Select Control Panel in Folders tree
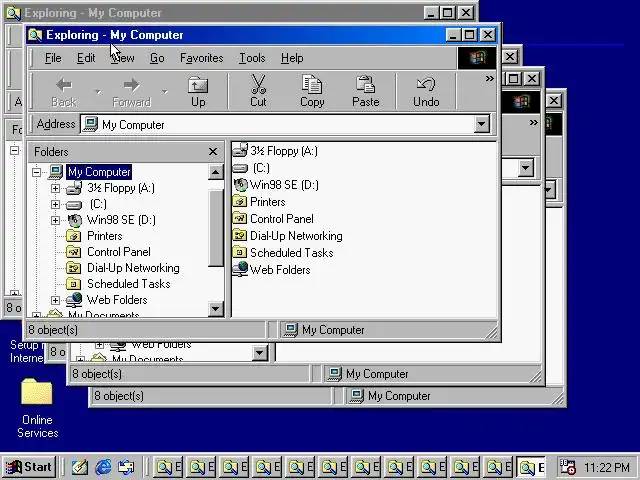This screenshot has width=640, height=480. coord(119,252)
